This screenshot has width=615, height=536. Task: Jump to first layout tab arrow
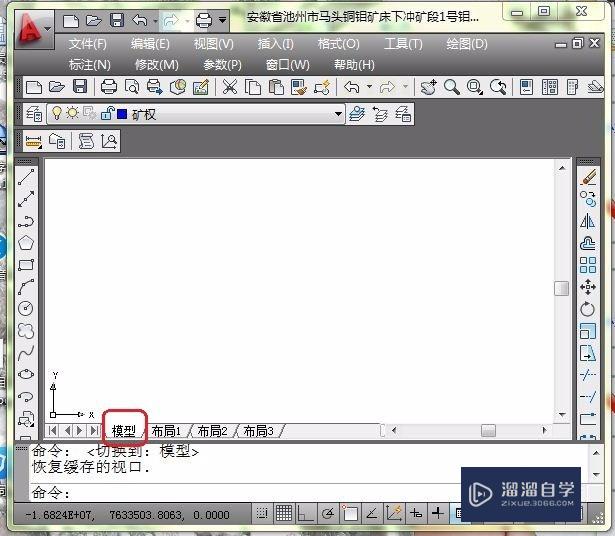click(x=52, y=431)
